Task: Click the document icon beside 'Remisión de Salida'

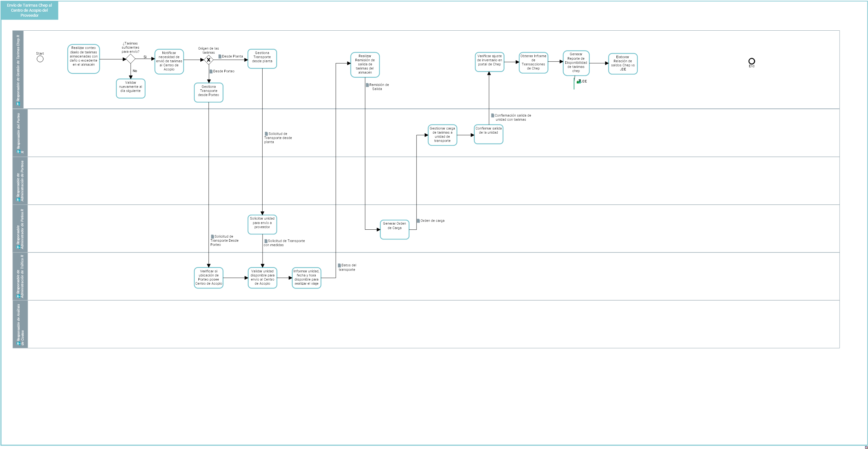Action: coord(367,85)
